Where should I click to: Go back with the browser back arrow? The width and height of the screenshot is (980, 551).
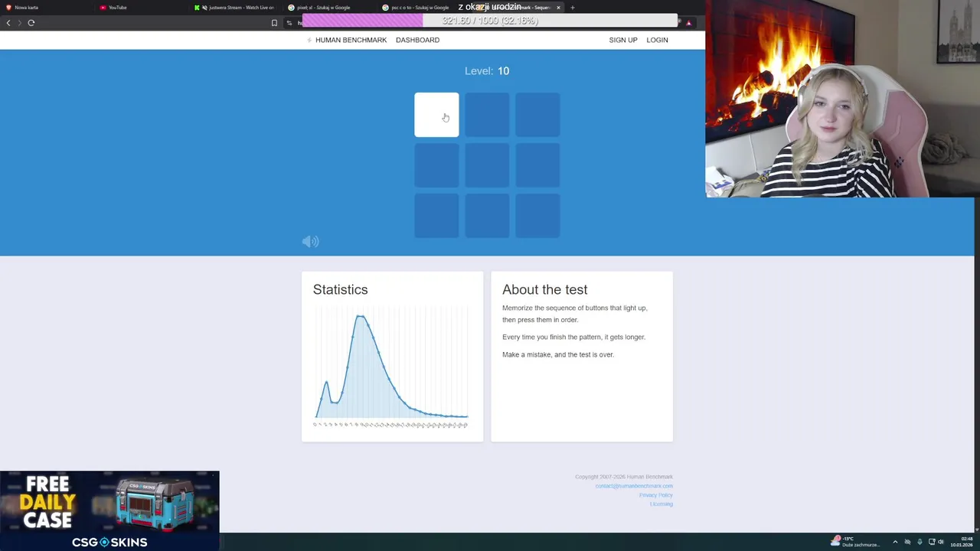coord(8,23)
